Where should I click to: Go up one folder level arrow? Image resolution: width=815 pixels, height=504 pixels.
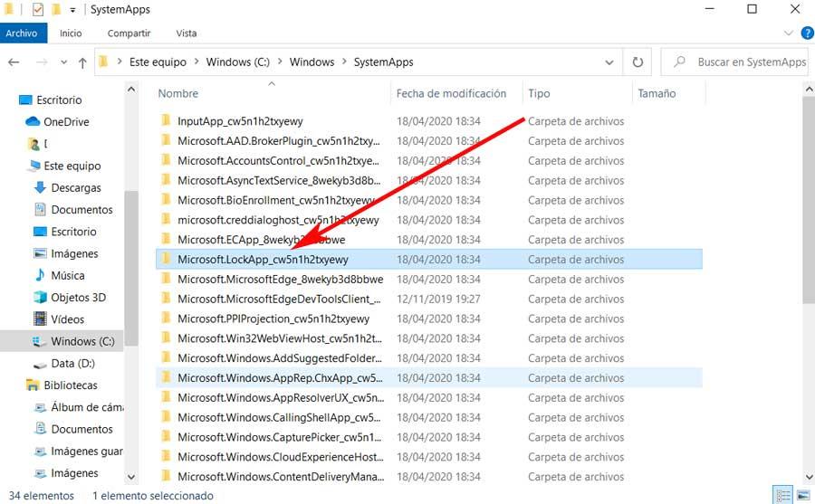coord(82,62)
